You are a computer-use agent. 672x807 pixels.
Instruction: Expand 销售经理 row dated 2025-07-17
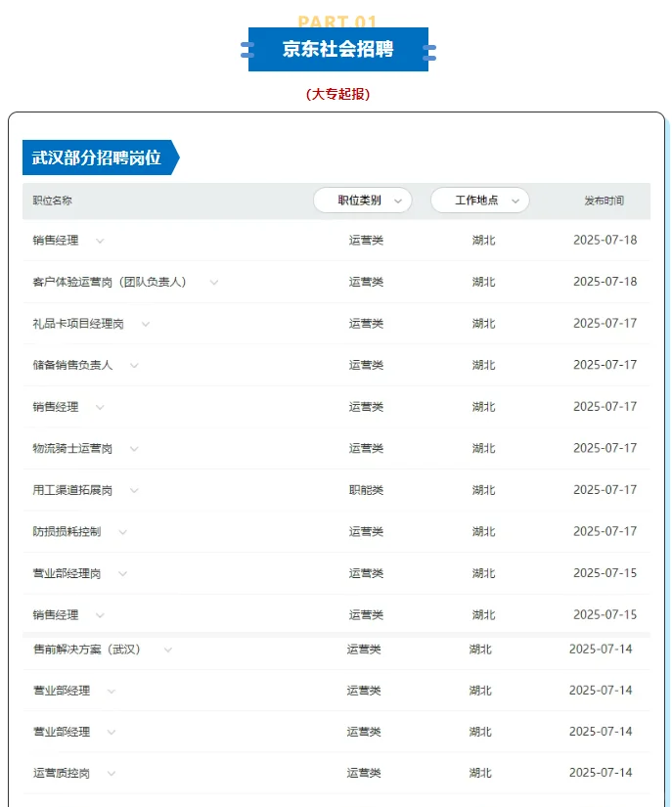(100, 407)
